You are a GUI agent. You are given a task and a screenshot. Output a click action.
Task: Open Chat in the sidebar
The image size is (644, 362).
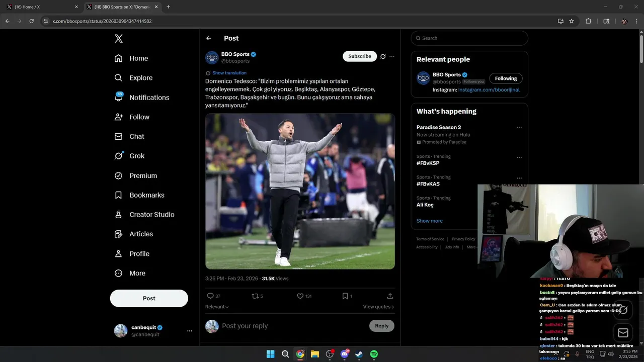tap(129, 136)
